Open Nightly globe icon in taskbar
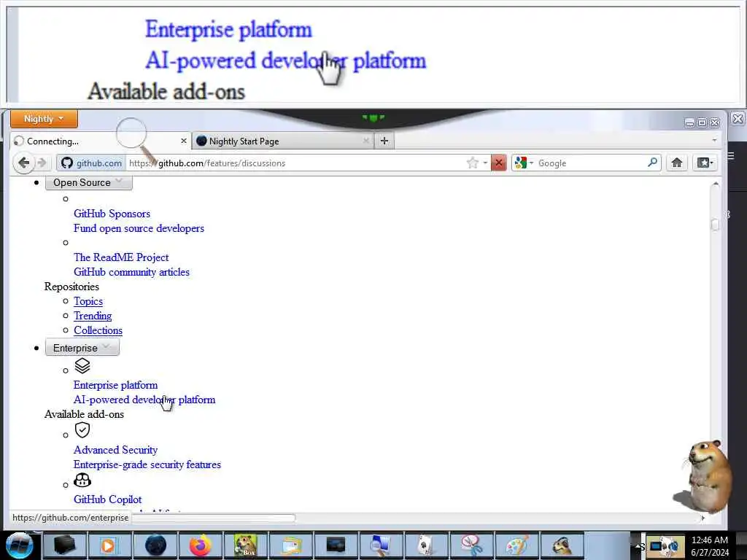This screenshot has height=560, width=747. click(155, 545)
